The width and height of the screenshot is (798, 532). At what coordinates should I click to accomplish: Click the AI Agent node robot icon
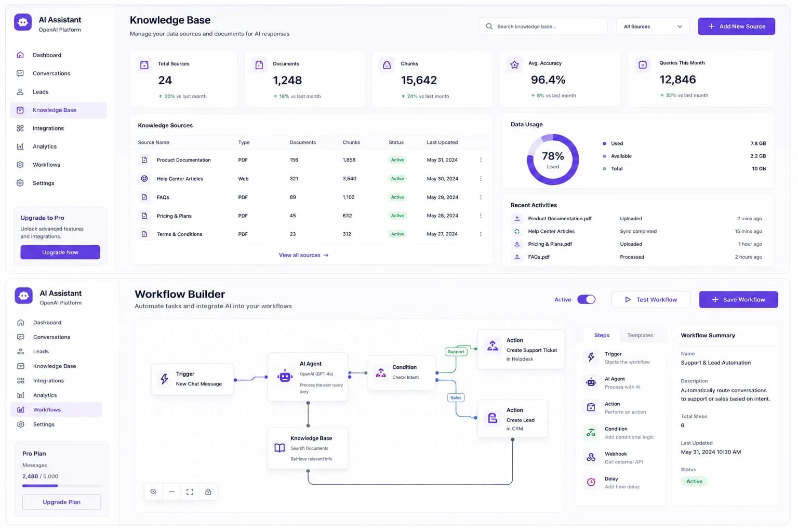[x=285, y=377]
